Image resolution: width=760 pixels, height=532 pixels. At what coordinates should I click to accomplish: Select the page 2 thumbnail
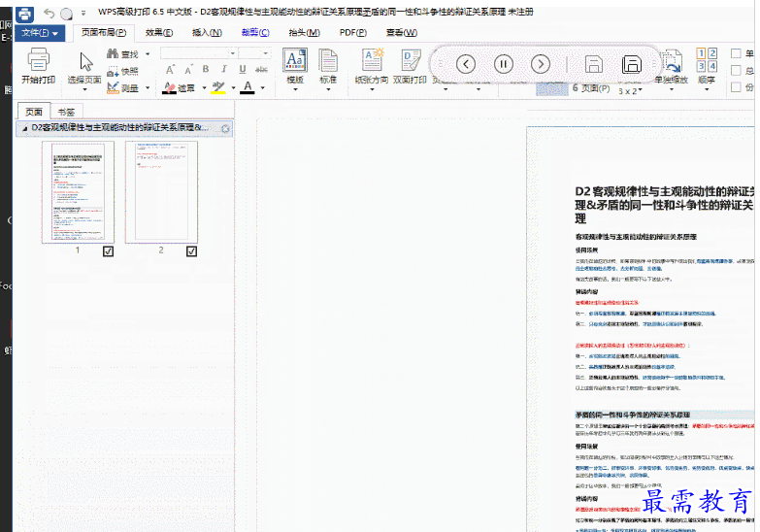[161, 192]
